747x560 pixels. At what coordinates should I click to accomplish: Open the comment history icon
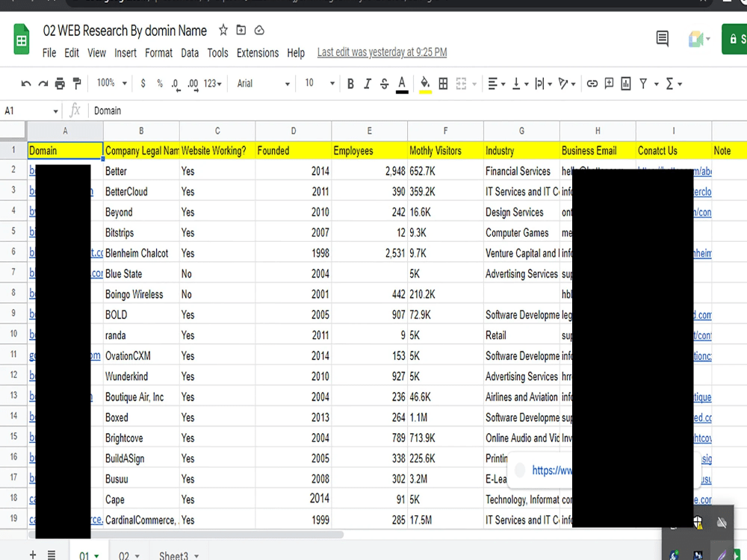[662, 39]
